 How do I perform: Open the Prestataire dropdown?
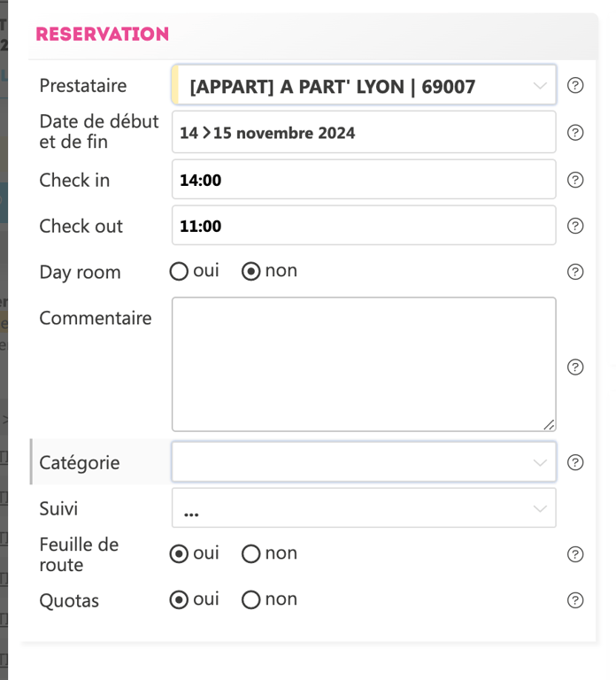[364, 86]
